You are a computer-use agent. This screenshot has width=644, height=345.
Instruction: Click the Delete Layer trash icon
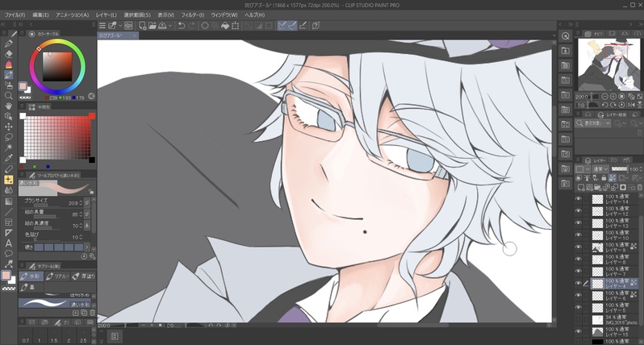point(639,188)
